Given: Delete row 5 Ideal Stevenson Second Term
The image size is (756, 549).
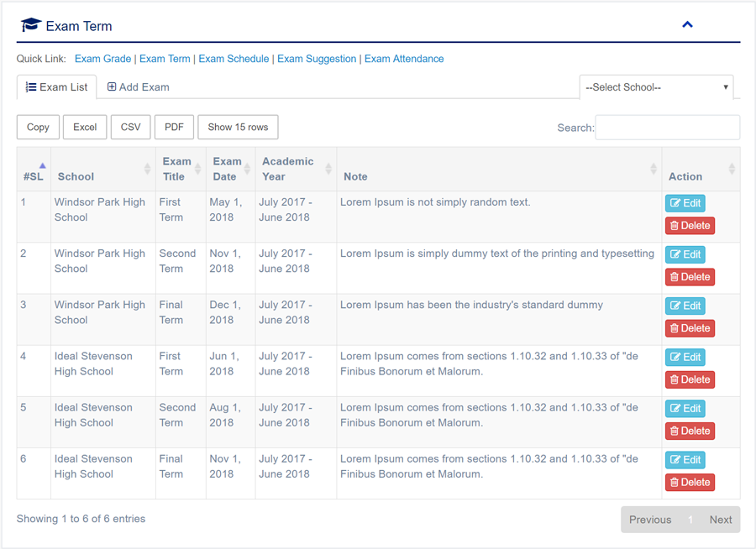Looking at the screenshot, I should click(x=690, y=431).
